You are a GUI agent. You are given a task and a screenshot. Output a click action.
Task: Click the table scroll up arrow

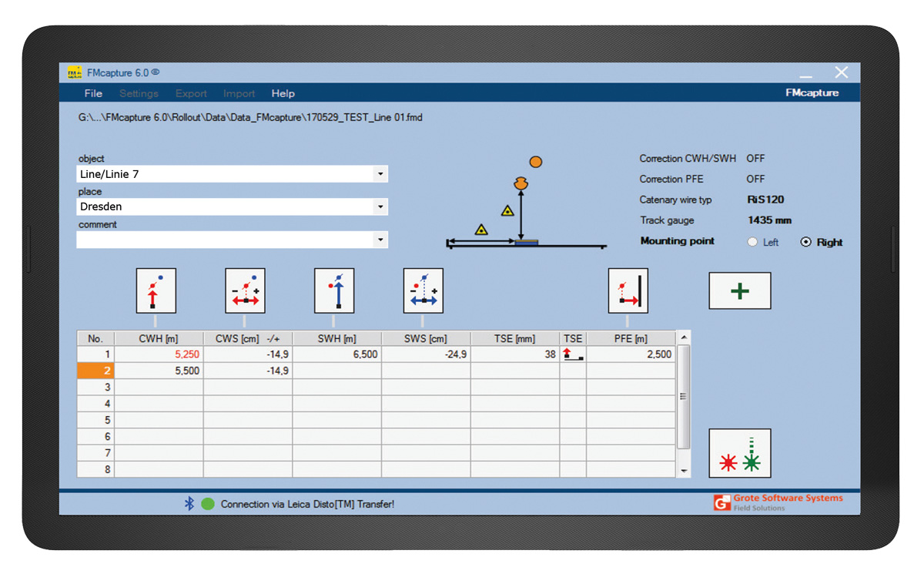[x=684, y=337]
